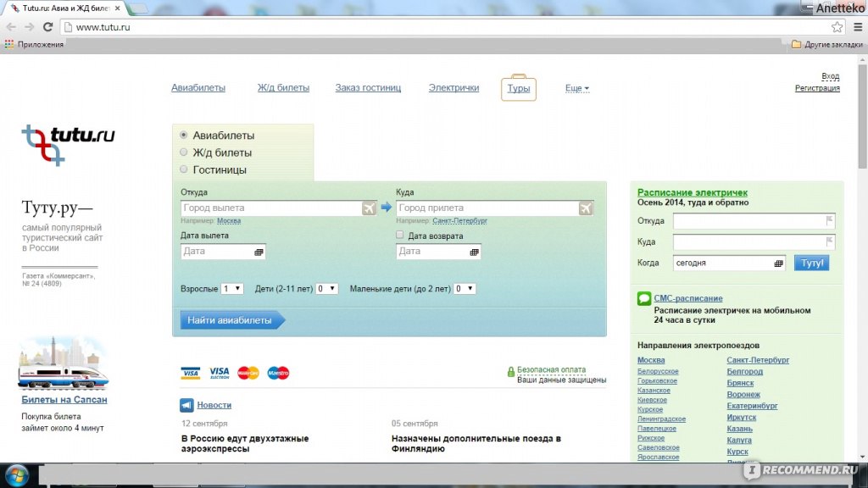Viewport: 868px width, 488px height.
Task: Expand the Еще menu
Action: [576, 88]
